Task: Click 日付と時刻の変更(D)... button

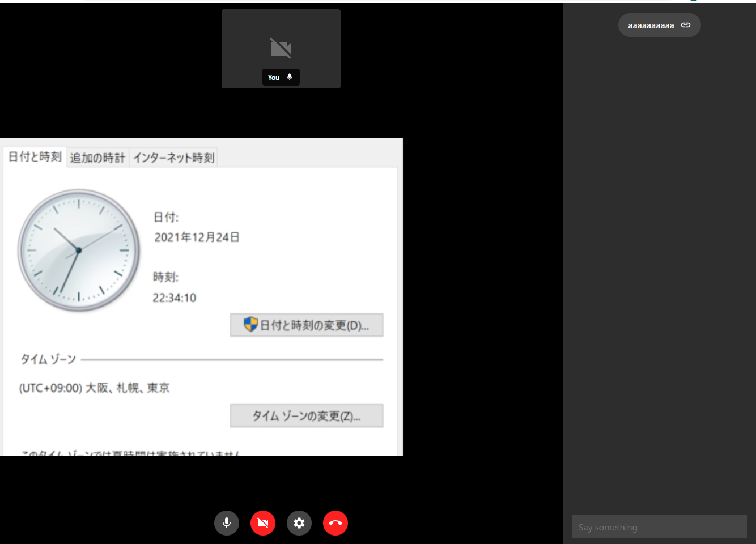Action: click(307, 325)
